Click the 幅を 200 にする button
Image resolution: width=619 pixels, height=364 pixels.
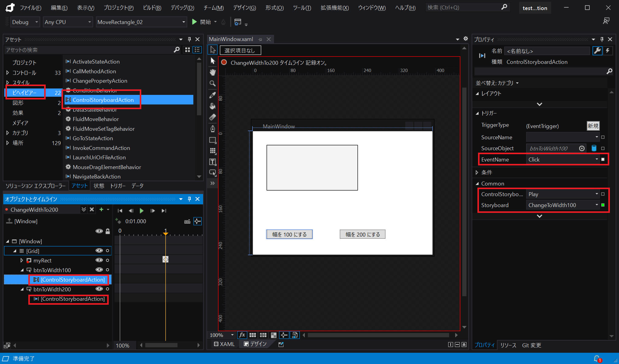[362, 234]
